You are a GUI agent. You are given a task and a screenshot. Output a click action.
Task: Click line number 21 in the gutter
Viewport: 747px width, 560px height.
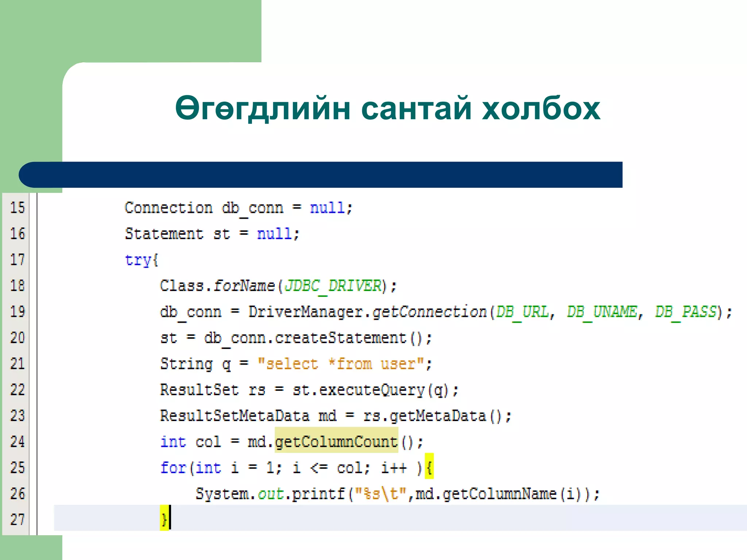18,363
